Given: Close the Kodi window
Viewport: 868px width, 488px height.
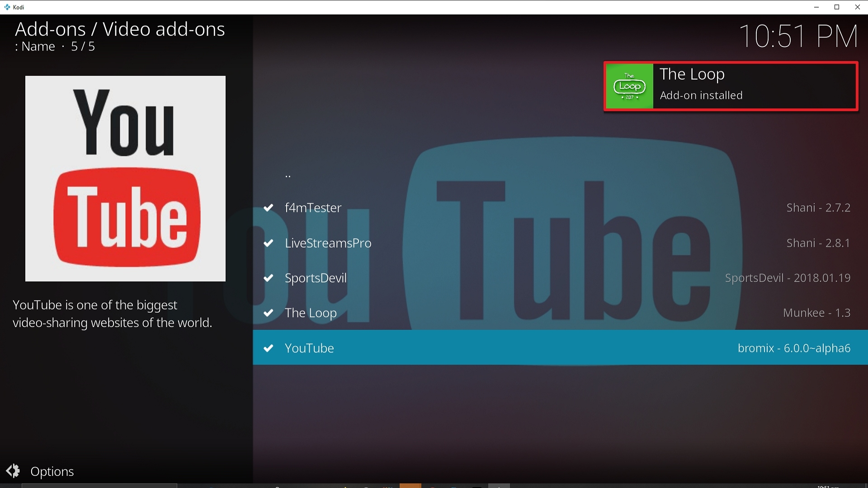Looking at the screenshot, I should pos(857,7).
